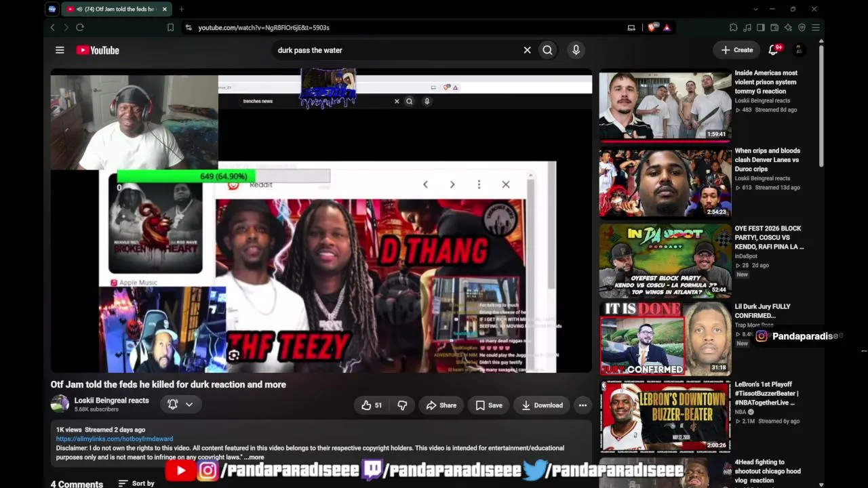Click the video title 'Otf Jam told the feds'
The height and width of the screenshot is (488, 868).
[x=168, y=384]
